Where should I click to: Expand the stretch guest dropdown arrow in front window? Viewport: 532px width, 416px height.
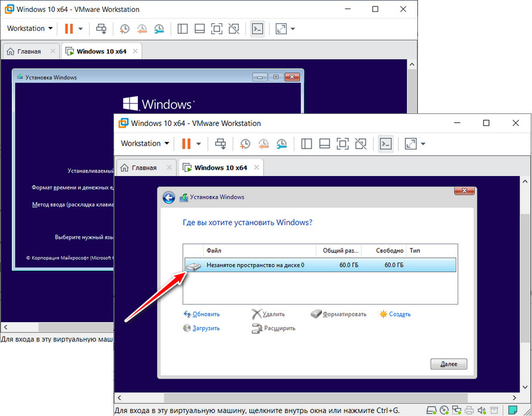point(423,143)
